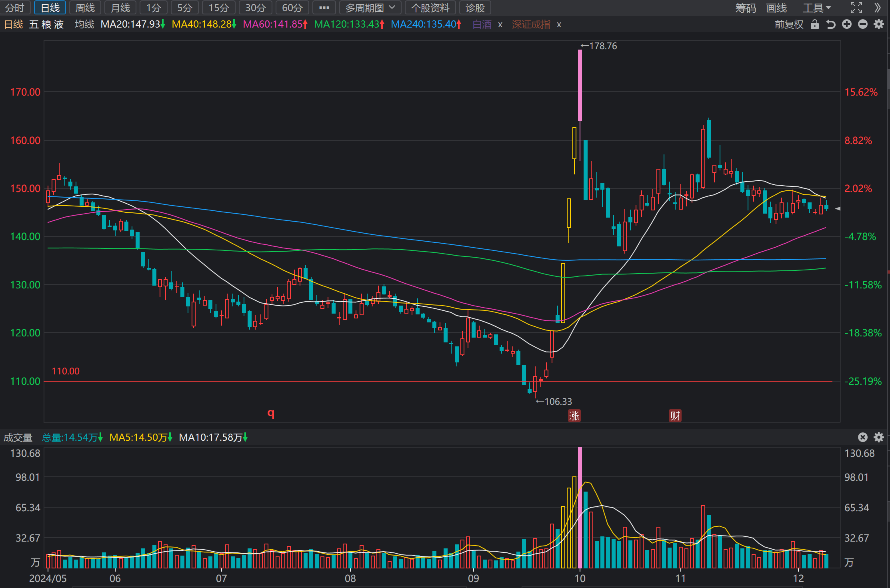Click the 总量:14.54万 volume value
This screenshot has width=890, height=588.
(72, 437)
